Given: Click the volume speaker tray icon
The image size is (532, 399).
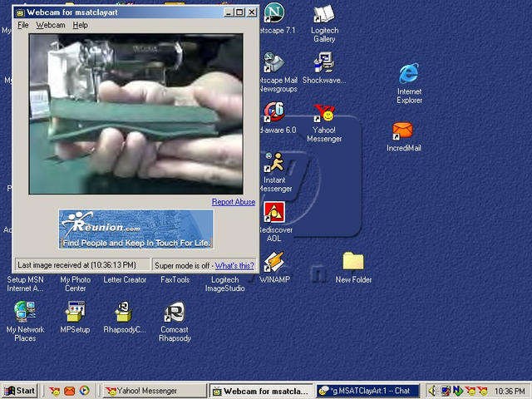Looking at the screenshot, I should pyautogui.click(x=432, y=392).
